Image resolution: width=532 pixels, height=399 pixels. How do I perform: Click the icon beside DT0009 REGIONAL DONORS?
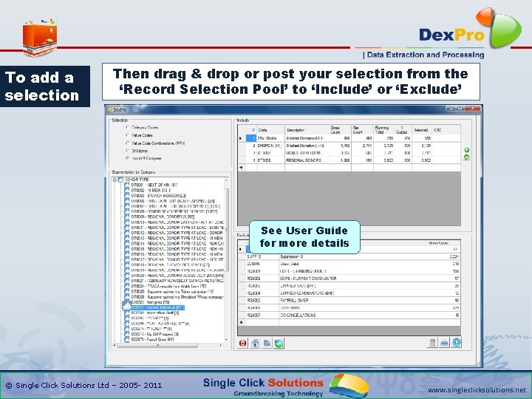127,216
